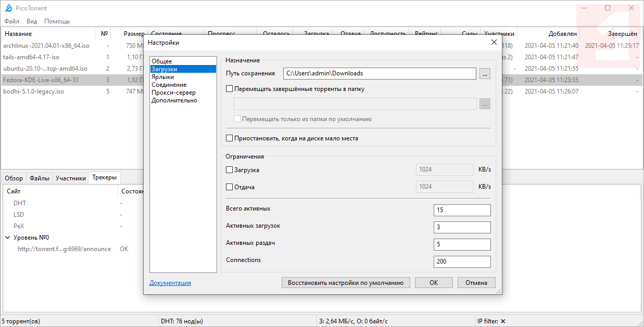Click Восстановить настройки по умолчанию button
644x327 pixels.
[346, 283]
